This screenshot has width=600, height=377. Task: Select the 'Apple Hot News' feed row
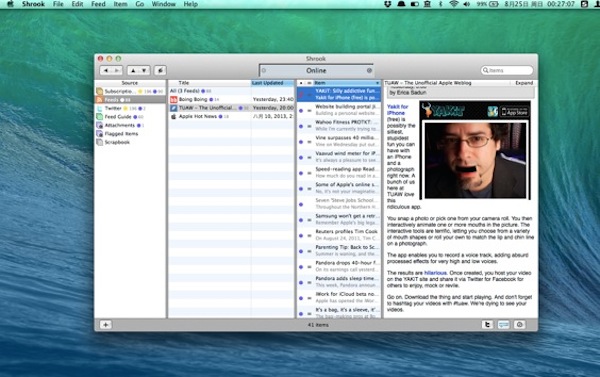(x=231, y=116)
